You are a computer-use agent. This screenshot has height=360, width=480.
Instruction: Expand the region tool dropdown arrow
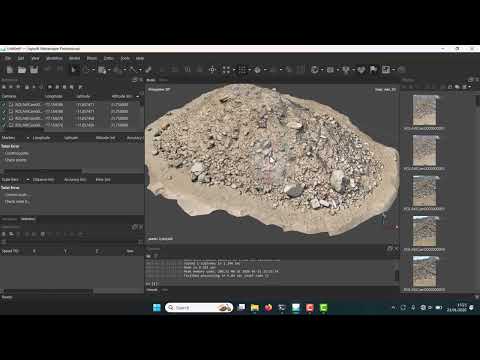[109, 70]
